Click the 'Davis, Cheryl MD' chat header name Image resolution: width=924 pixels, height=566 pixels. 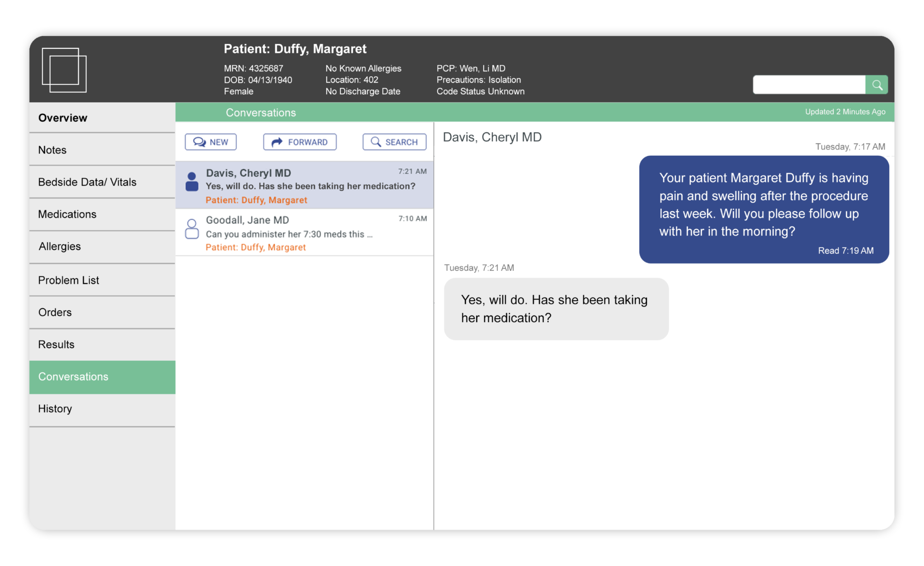pos(492,137)
